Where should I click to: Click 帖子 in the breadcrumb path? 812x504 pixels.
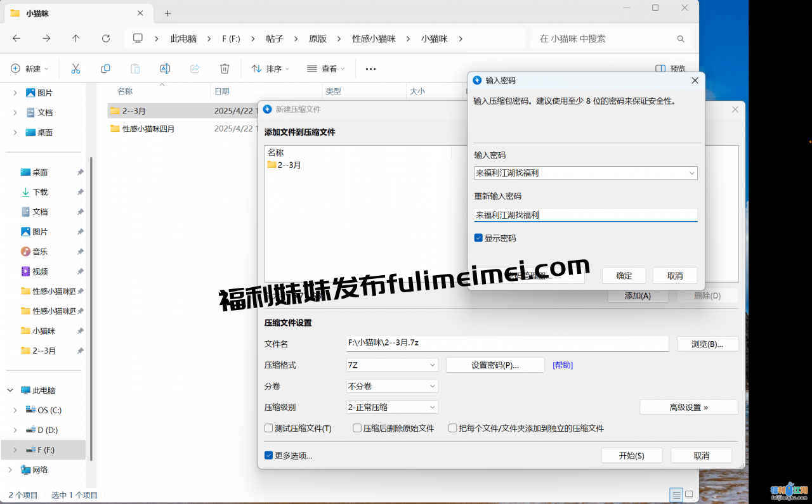pos(275,39)
